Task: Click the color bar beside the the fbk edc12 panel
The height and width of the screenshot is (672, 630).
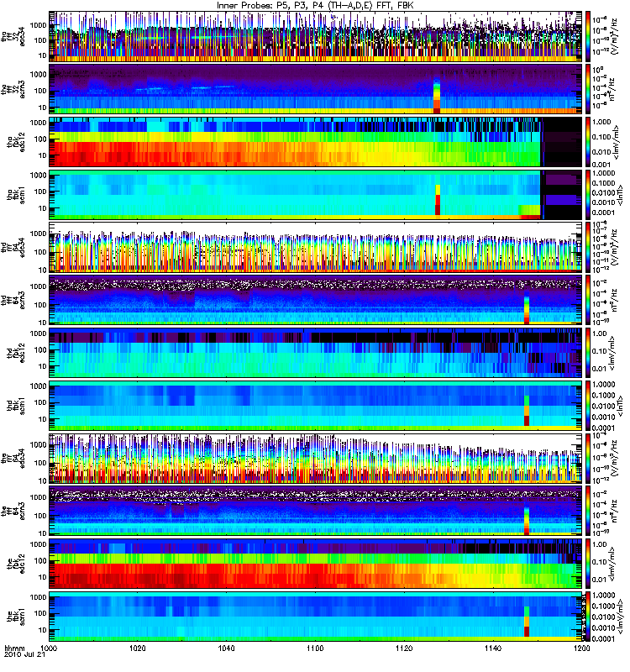Action: pos(587,564)
